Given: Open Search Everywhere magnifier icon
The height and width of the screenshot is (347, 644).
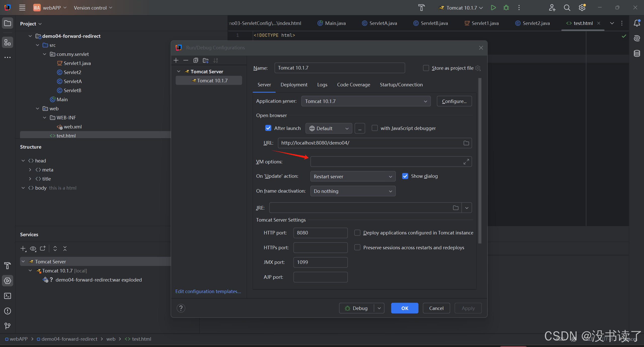Looking at the screenshot, I should (567, 8).
